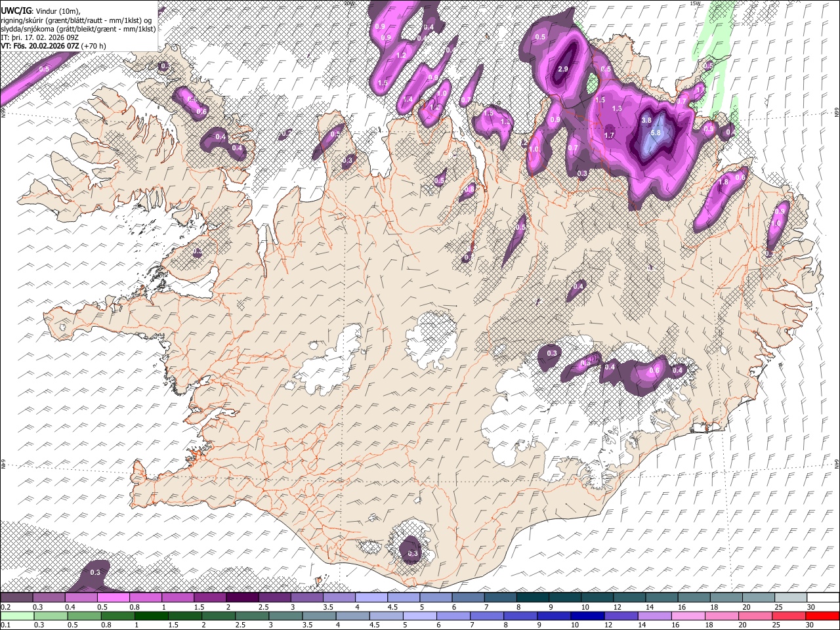Screen dimensions: 840x630
Task: Click the 15W longitude label
Action: tap(696, 3)
